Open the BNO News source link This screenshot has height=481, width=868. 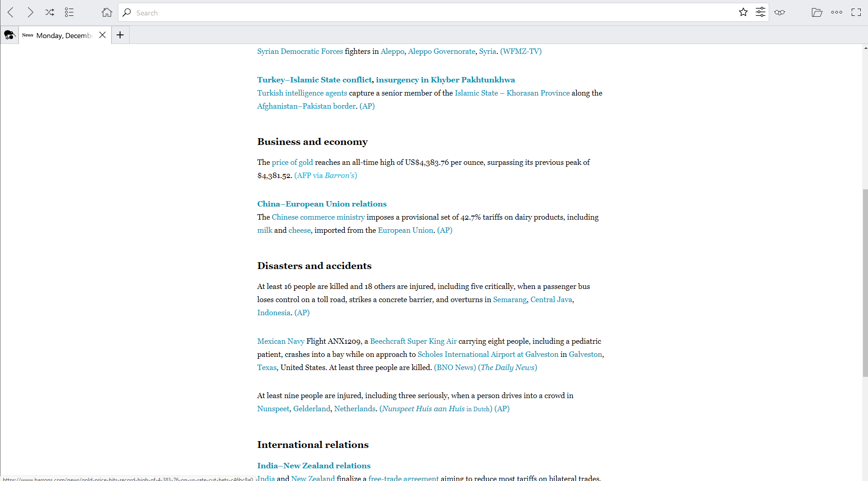[x=455, y=367]
